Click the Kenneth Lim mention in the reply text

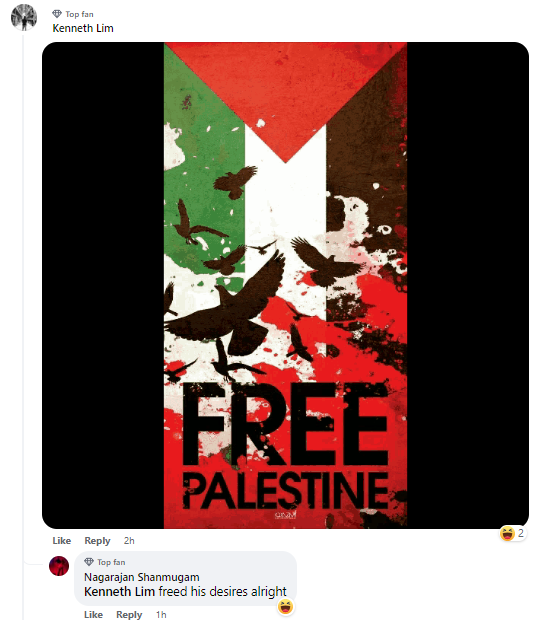[119, 592]
